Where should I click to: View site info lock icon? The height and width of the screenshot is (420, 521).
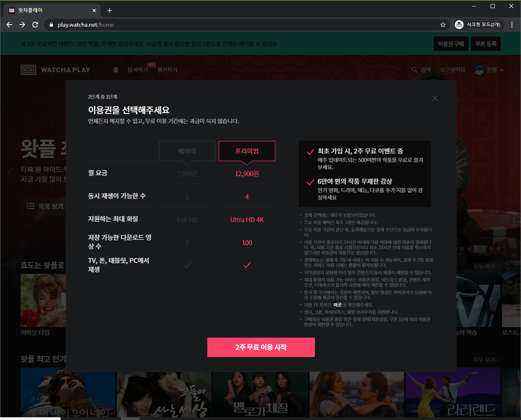[51, 25]
